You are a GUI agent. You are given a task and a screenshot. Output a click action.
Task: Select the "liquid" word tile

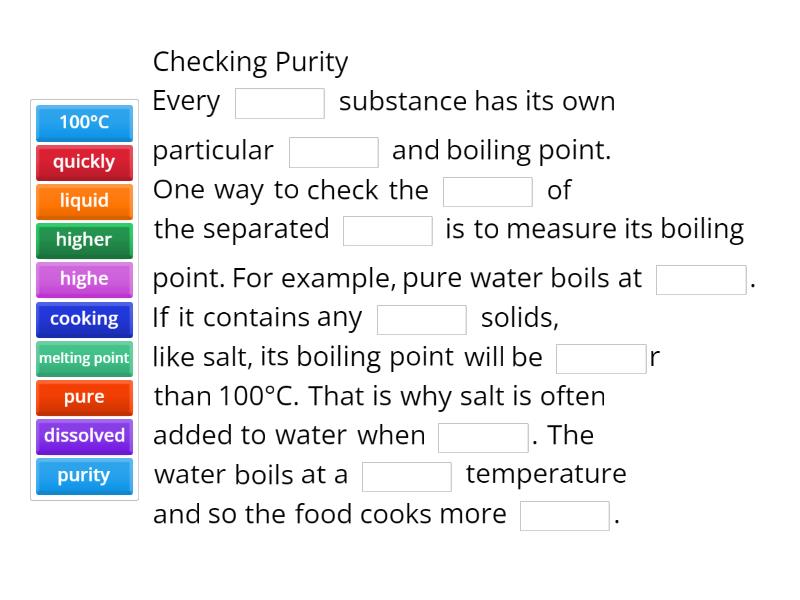click(x=83, y=201)
